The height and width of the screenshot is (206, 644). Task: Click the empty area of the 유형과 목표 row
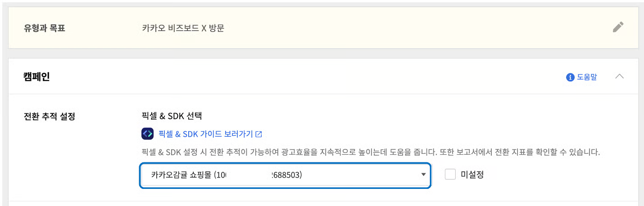[405, 28]
